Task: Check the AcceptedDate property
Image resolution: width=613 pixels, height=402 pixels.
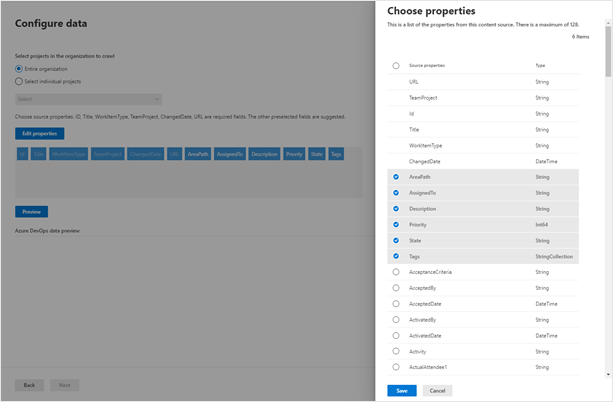Action: tap(396, 304)
